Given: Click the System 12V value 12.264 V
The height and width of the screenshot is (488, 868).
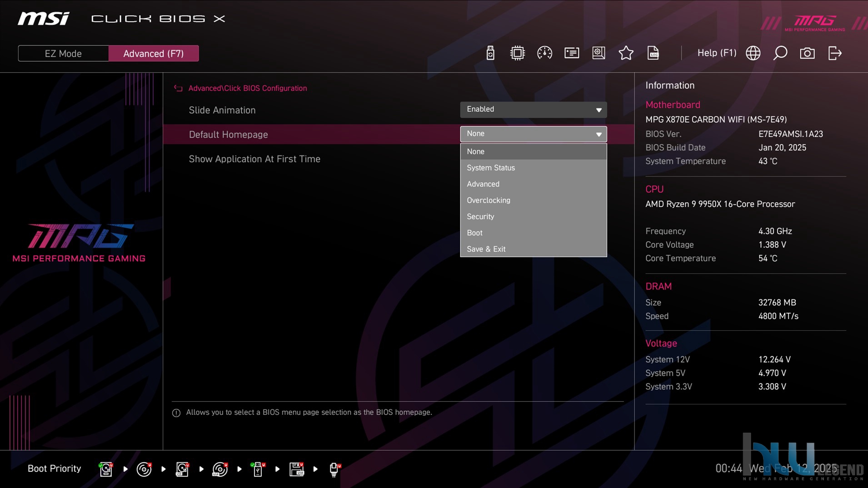Looking at the screenshot, I should pyautogui.click(x=774, y=359).
